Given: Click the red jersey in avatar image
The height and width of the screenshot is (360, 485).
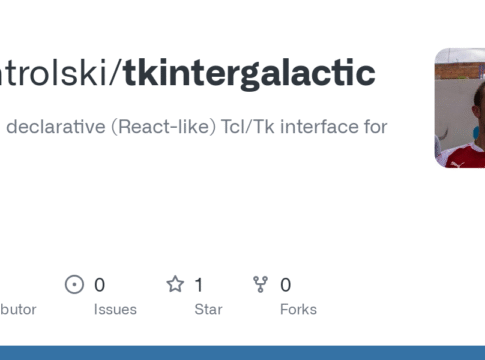Looking at the screenshot, I should pyautogui.click(x=463, y=156).
